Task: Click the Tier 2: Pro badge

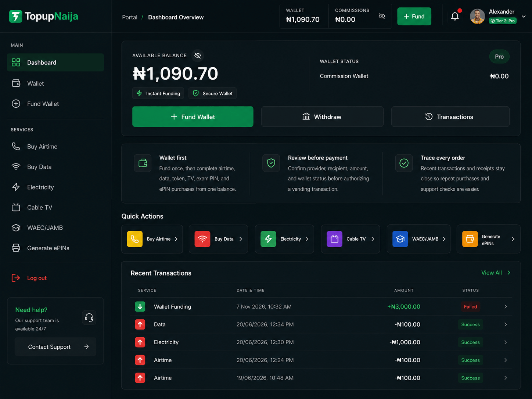Action: [x=503, y=21]
